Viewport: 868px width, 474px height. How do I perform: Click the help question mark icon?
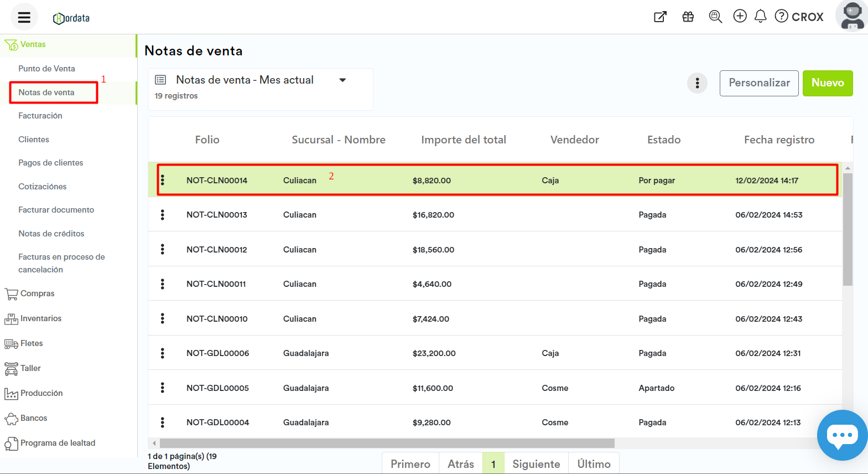click(x=781, y=16)
